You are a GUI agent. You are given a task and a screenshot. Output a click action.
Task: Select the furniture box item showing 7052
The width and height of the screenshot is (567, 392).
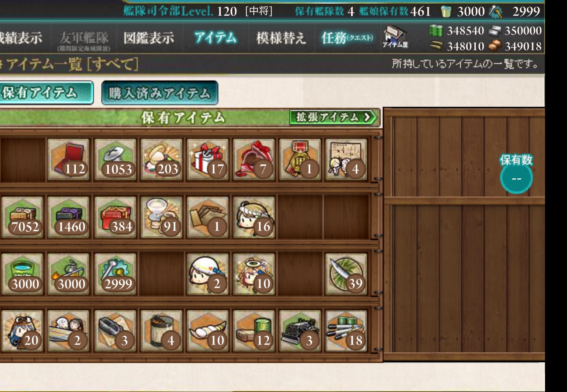pos(22,217)
